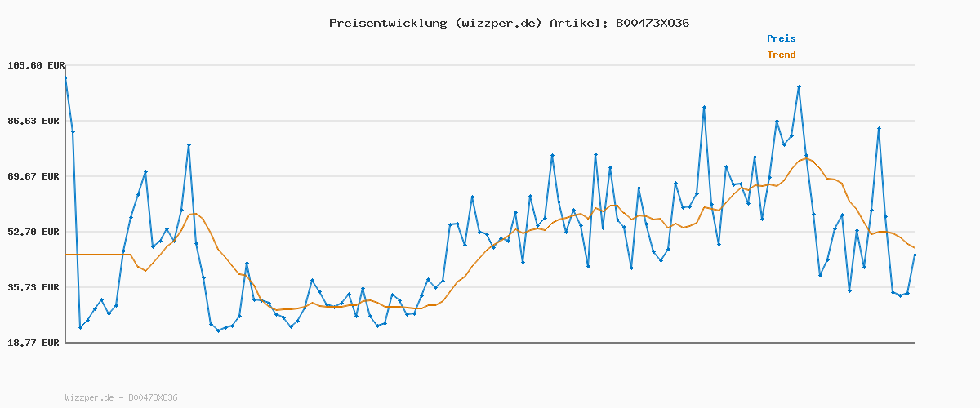The width and height of the screenshot is (980, 408).
Task: Click the Preis legend label
Action: click(781, 38)
